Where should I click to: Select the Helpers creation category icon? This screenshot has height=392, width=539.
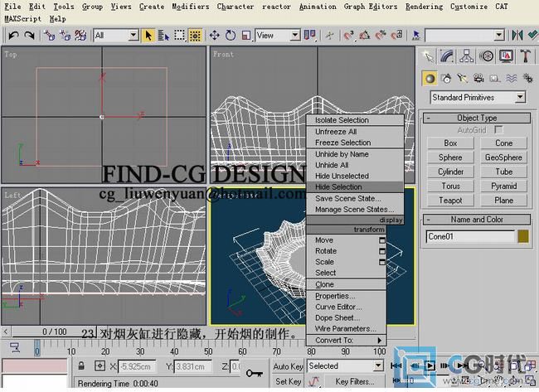tap(495, 79)
